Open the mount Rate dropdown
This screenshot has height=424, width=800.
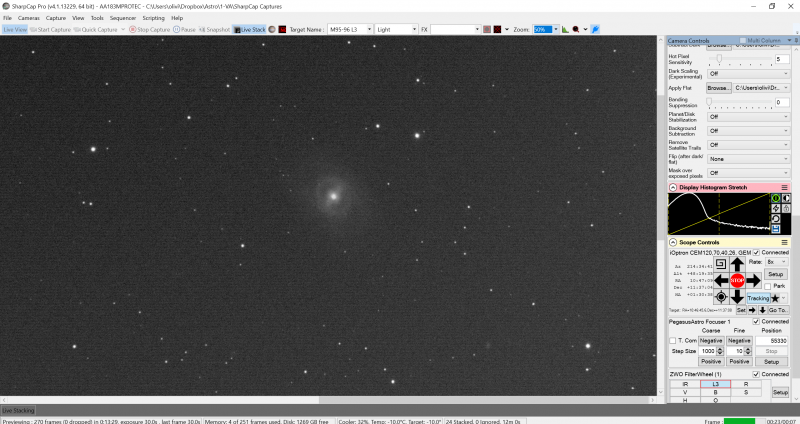pyautogui.click(x=776, y=262)
